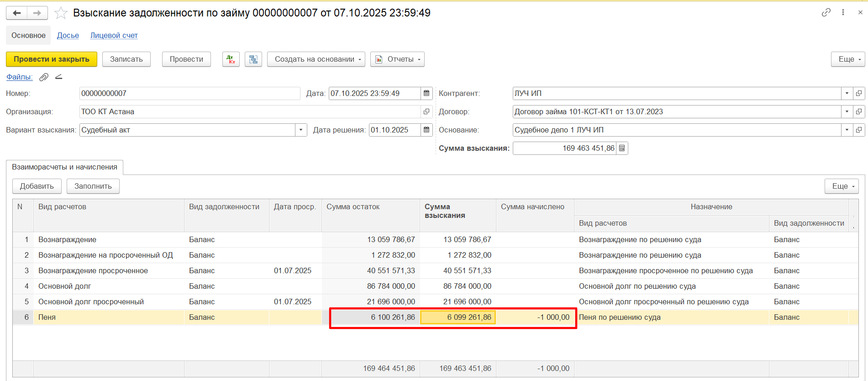This screenshot has height=381, width=868.
Task: Open document structure icon next to Дт/Кт
Action: (x=253, y=59)
